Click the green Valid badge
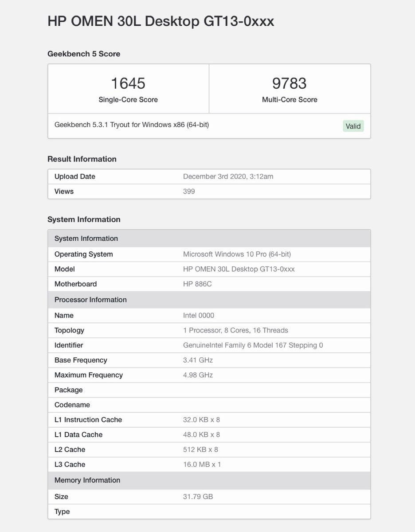The width and height of the screenshot is (415, 532). point(353,126)
